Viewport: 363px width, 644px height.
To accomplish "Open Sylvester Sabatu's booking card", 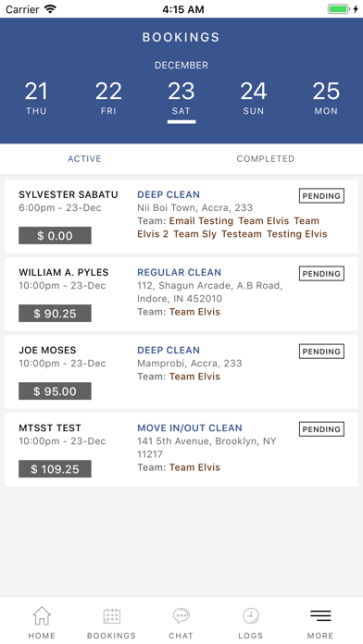I will (181, 216).
